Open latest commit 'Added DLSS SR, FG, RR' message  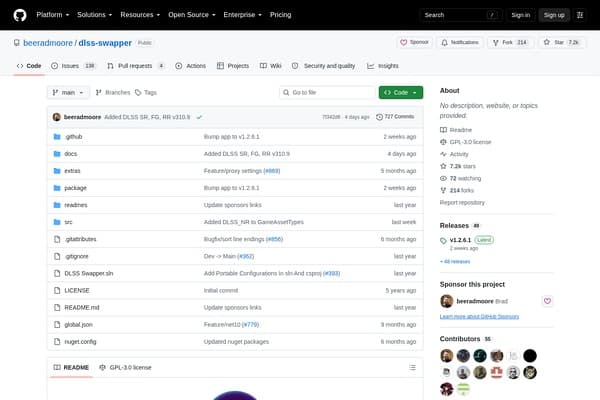tap(147, 117)
